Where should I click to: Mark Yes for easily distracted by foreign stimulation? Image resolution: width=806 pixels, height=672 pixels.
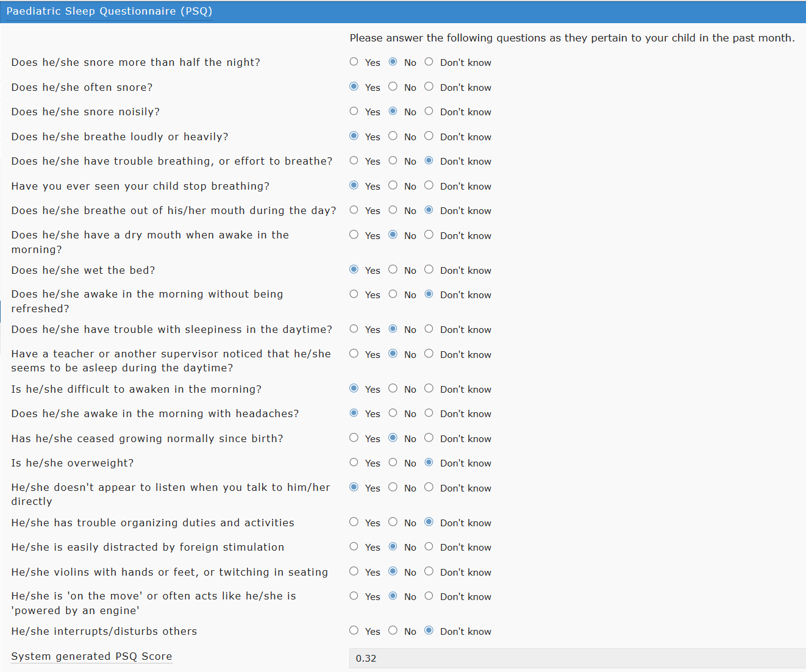tap(354, 546)
